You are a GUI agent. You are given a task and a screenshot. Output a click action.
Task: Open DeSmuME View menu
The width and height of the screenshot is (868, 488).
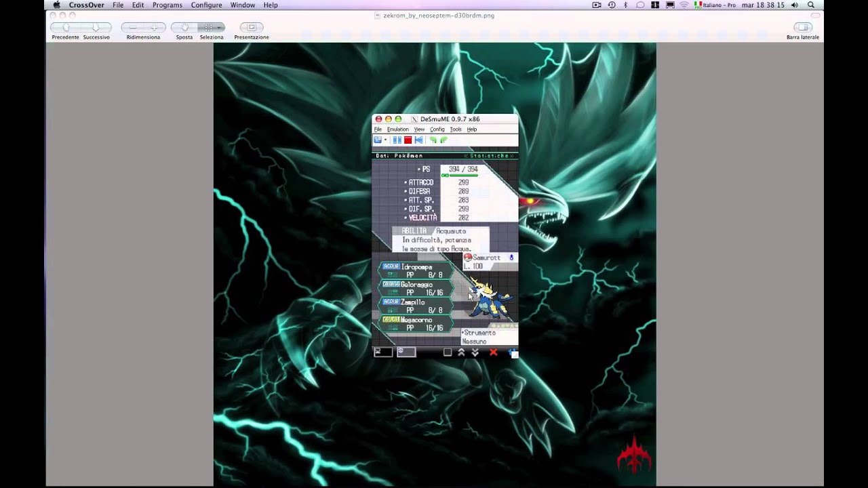(x=419, y=129)
